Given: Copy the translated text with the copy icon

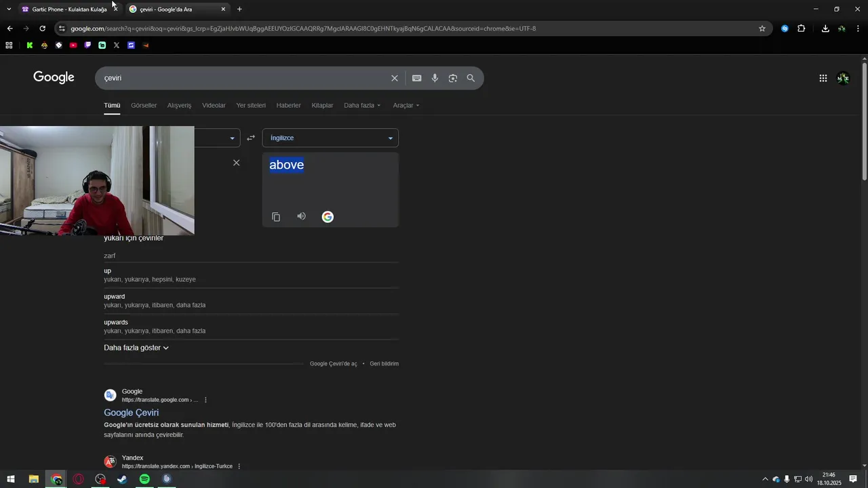Looking at the screenshot, I should pyautogui.click(x=276, y=217).
